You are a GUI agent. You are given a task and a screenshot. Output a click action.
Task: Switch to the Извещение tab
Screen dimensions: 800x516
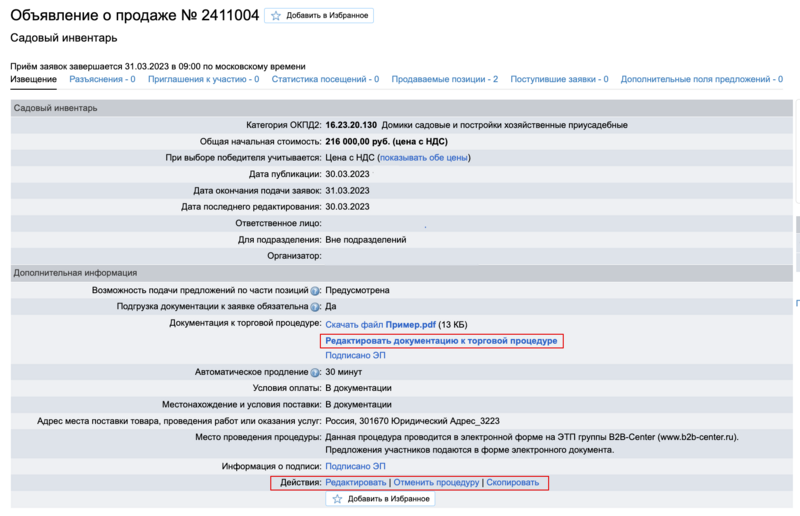(x=33, y=79)
